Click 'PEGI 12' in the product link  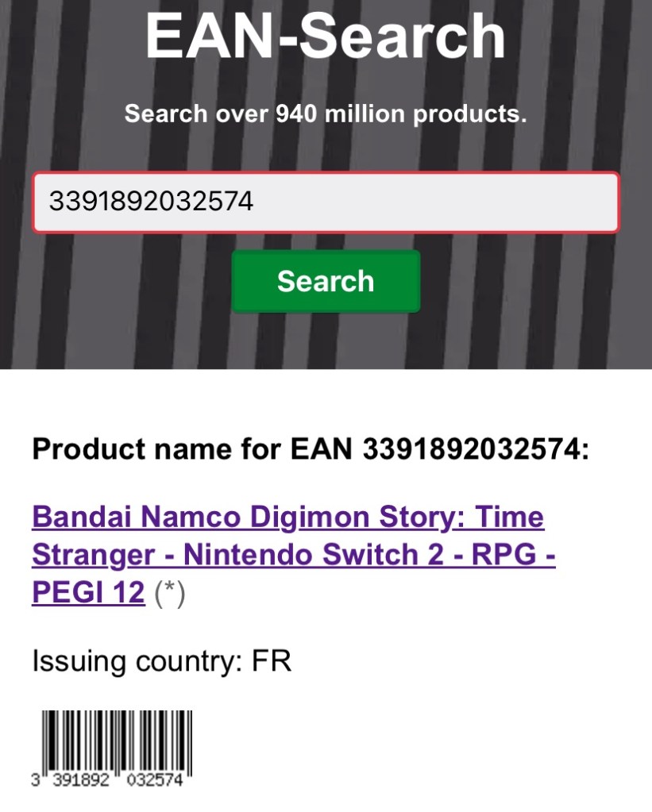pyautogui.click(x=88, y=594)
